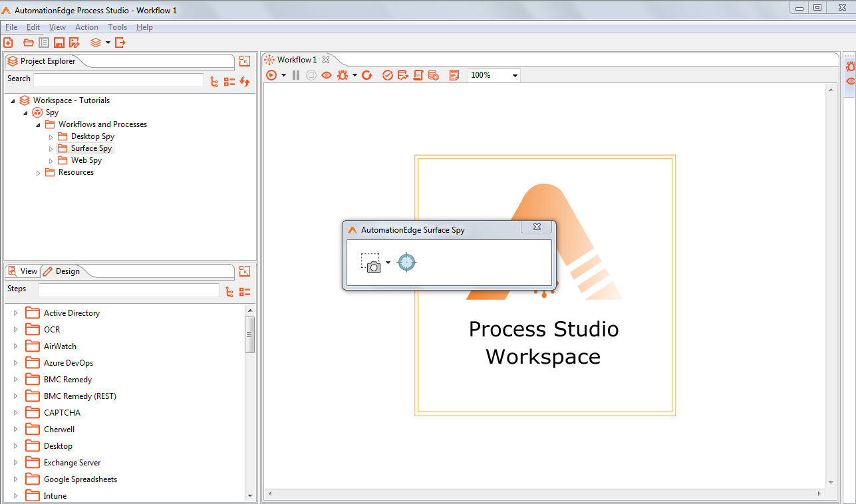Click the Steps search input field
Screen dimensions: 856x504
click(128, 290)
